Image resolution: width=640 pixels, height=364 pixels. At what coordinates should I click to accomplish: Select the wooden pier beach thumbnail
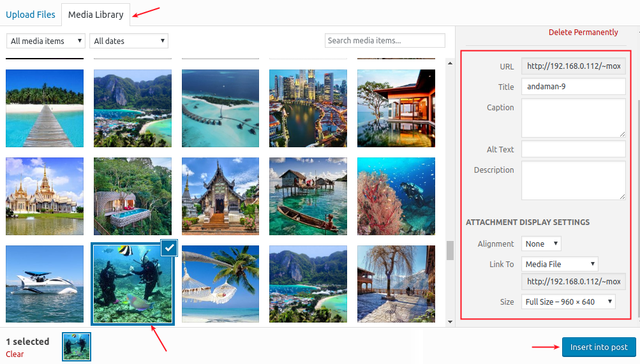tap(45, 108)
